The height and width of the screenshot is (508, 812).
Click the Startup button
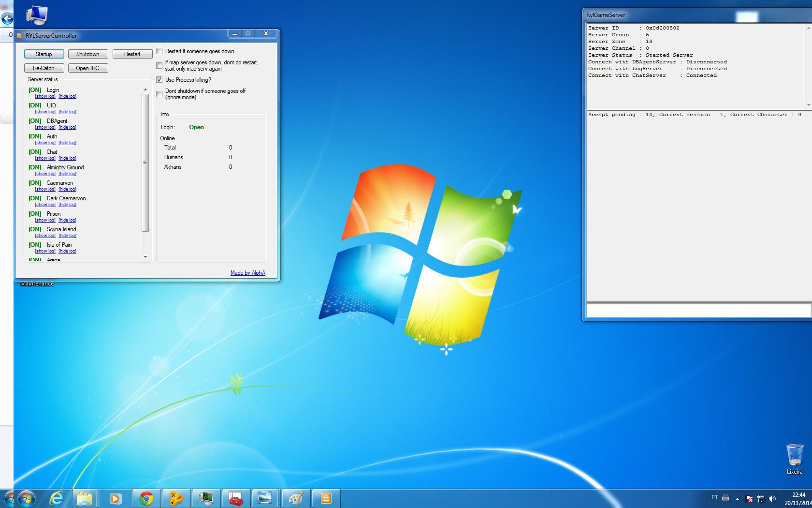44,54
